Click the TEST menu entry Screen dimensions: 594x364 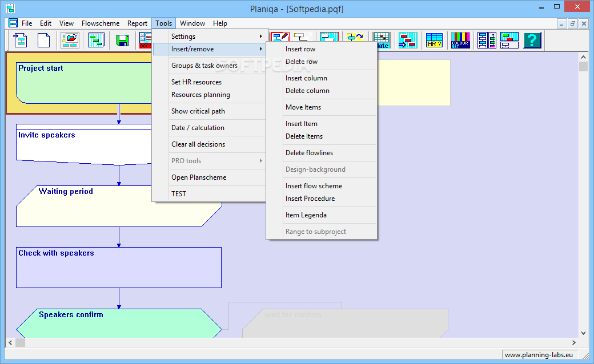coord(210,194)
